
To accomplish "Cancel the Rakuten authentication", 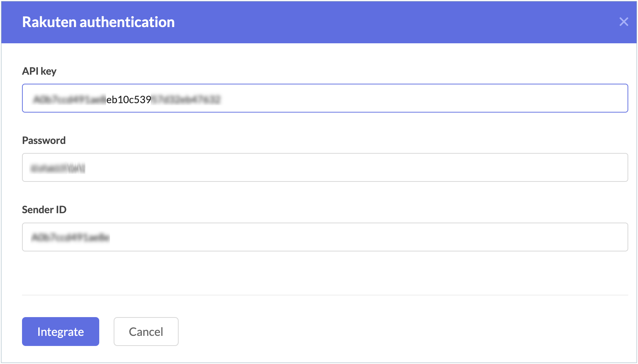I will [146, 332].
